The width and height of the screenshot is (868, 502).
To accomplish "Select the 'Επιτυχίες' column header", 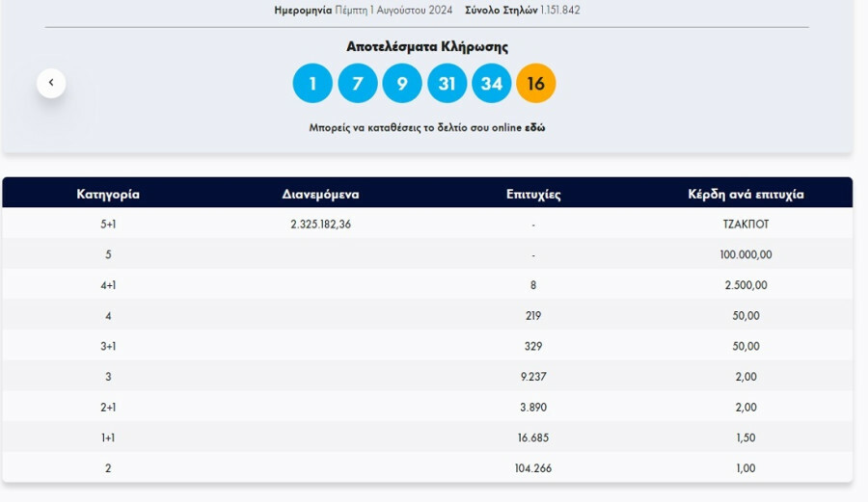I will pos(533,194).
